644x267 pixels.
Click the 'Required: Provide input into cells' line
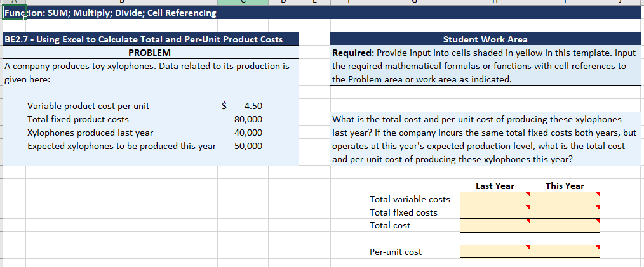484,53
